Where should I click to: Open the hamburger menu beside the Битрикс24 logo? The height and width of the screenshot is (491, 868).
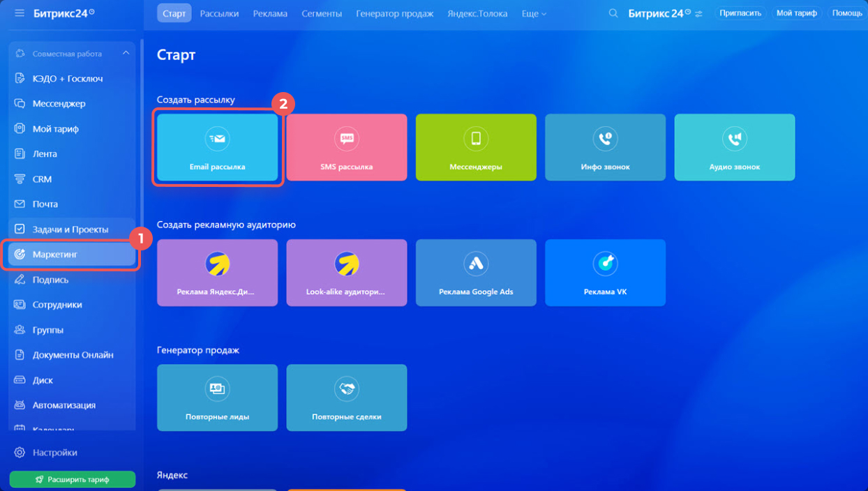pos(19,13)
